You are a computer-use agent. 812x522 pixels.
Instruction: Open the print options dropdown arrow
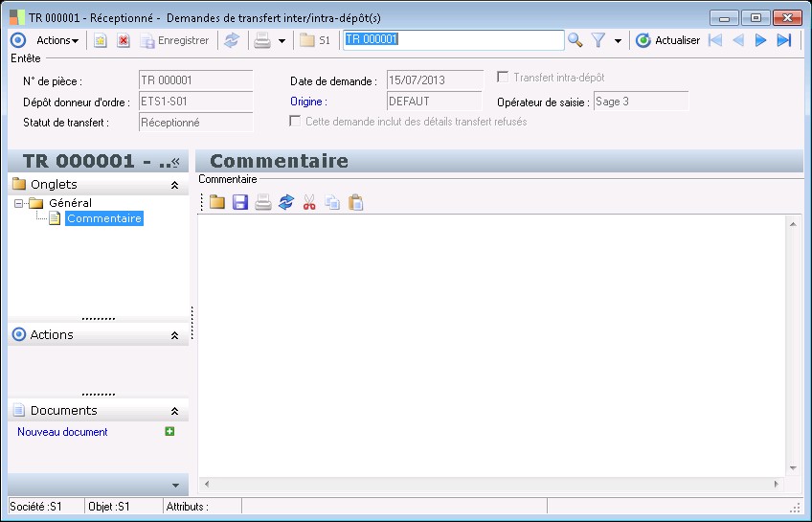[x=282, y=41]
